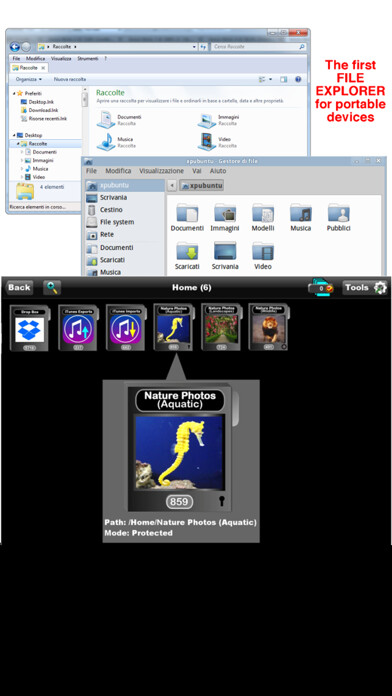Viewport: 392px width, 696px height.
Task: Click the xpubuntu path bar button
Action: (x=202, y=186)
